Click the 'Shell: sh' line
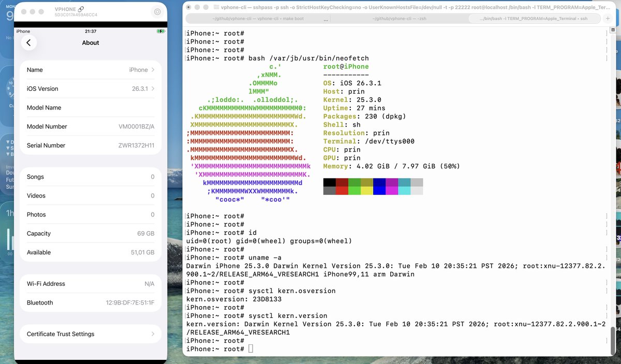Screen dimensions: 621x364 point(342,125)
